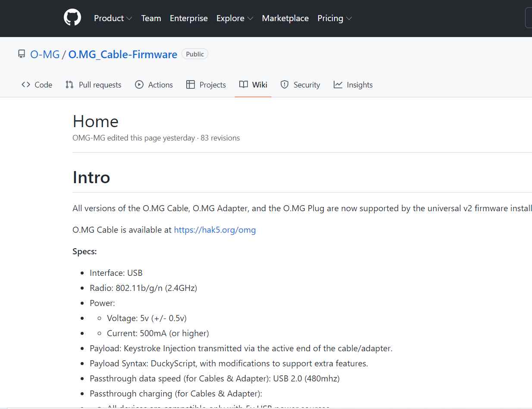Switch to the Actions tab label

click(160, 85)
